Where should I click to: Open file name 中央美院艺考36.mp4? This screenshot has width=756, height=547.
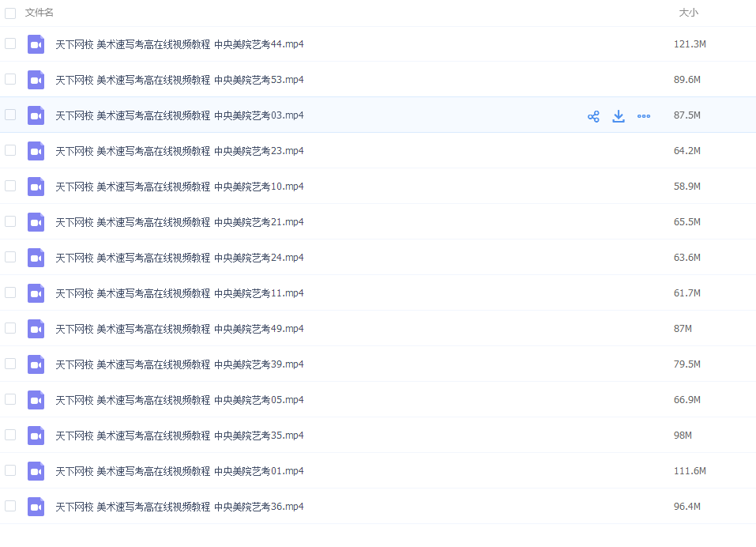179,507
